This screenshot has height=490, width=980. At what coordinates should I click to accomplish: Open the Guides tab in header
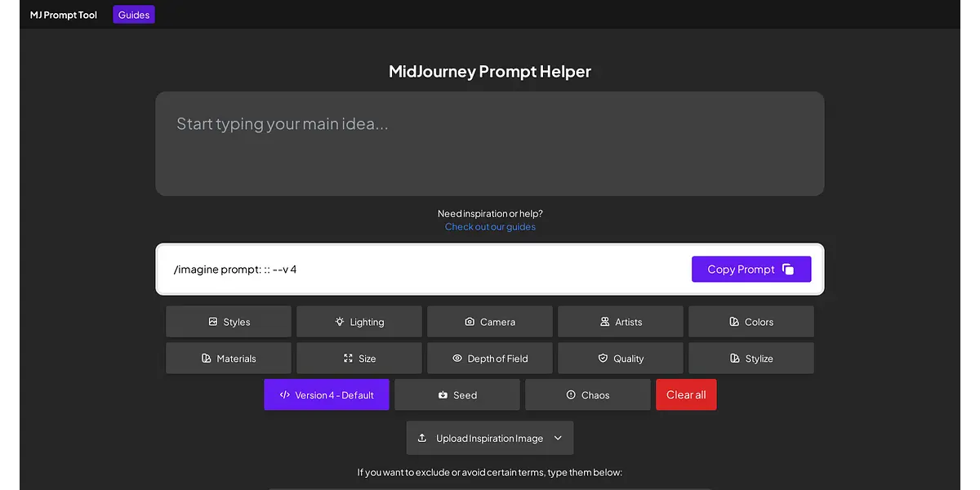[134, 15]
